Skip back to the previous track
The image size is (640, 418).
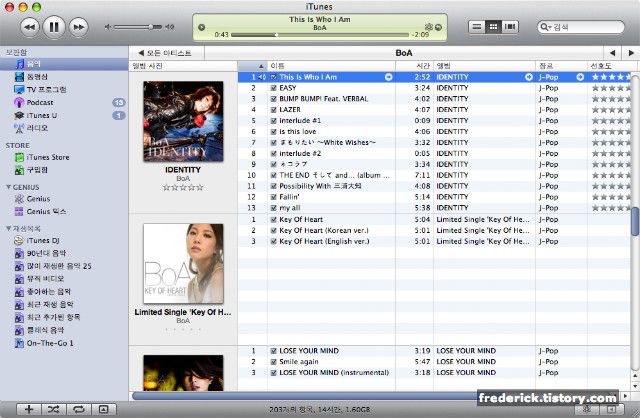[x=30, y=27]
